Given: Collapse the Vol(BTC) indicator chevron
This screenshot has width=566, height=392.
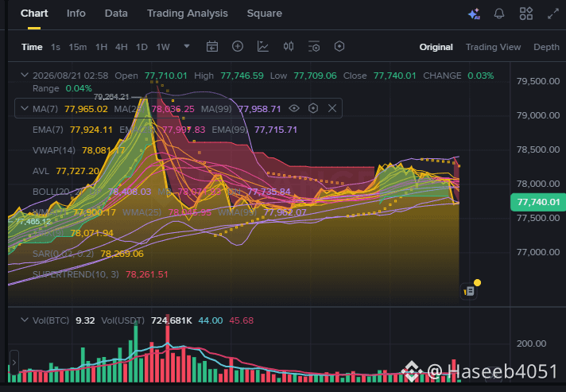Looking at the screenshot, I should click(24, 320).
